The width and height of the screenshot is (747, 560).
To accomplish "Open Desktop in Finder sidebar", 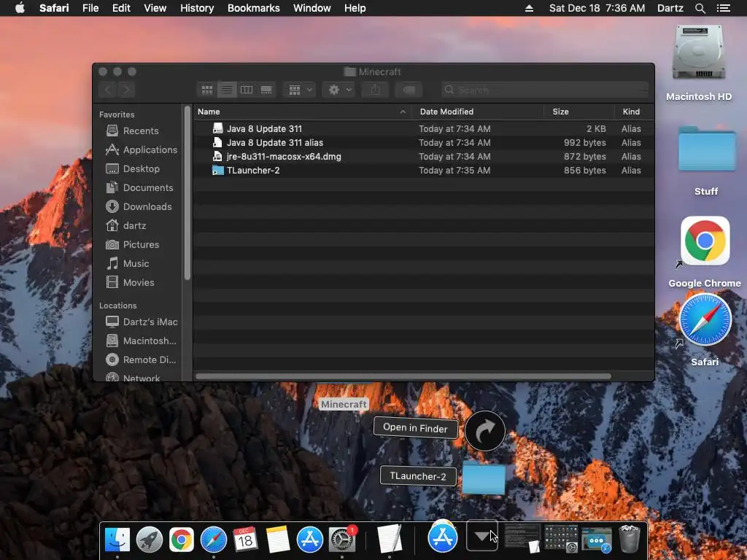I will pyautogui.click(x=133, y=168).
